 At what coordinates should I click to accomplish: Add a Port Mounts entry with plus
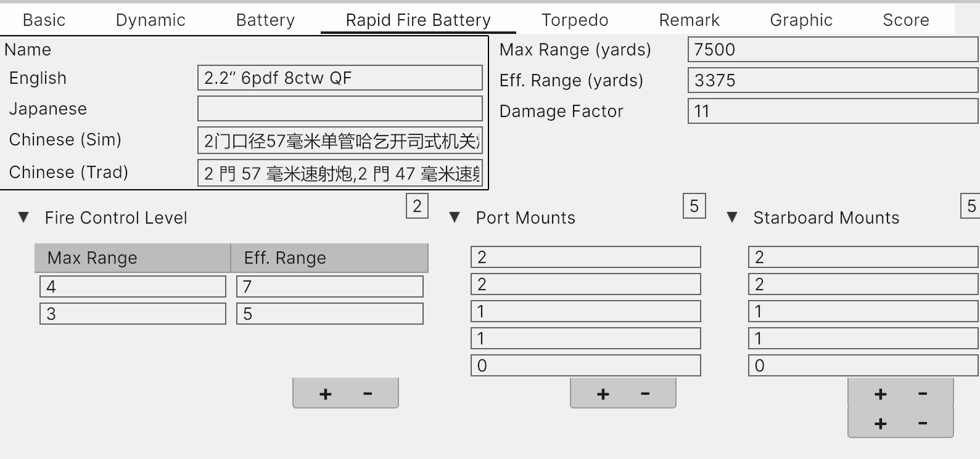pyautogui.click(x=603, y=394)
